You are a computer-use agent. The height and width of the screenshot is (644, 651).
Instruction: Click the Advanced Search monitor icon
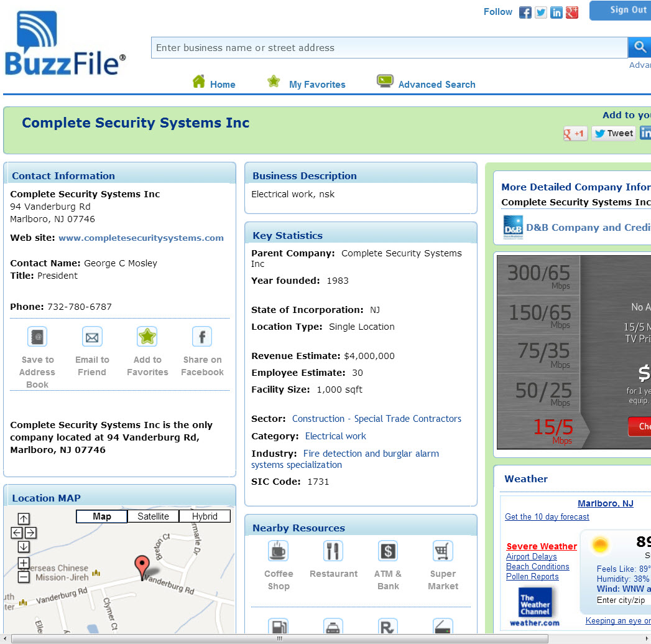point(385,81)
